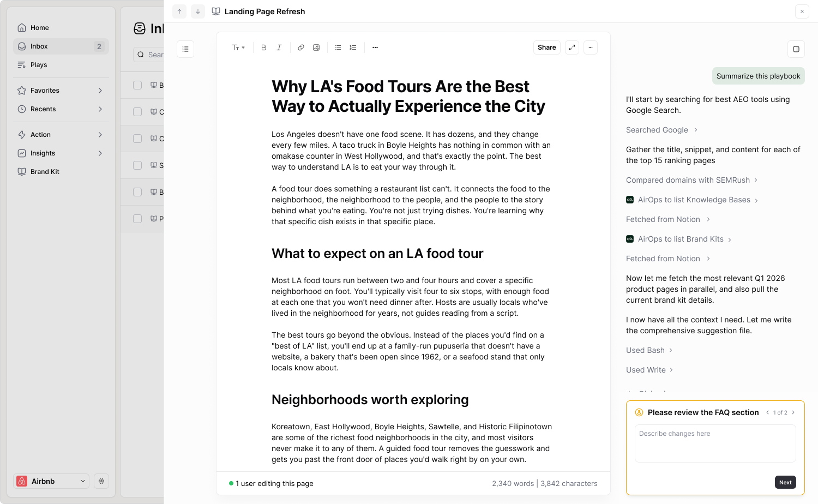
Task: Create a bulleted list
Action: point(338,47)
